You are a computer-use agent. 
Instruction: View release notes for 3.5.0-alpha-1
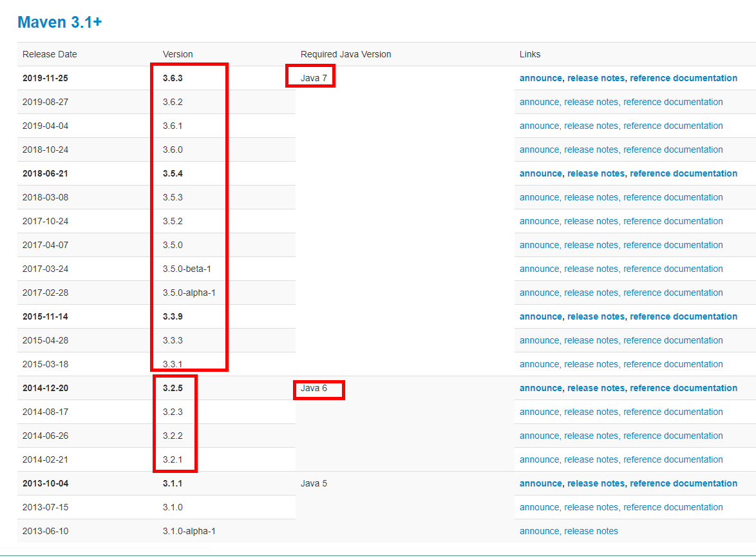[x=591, y=293]
